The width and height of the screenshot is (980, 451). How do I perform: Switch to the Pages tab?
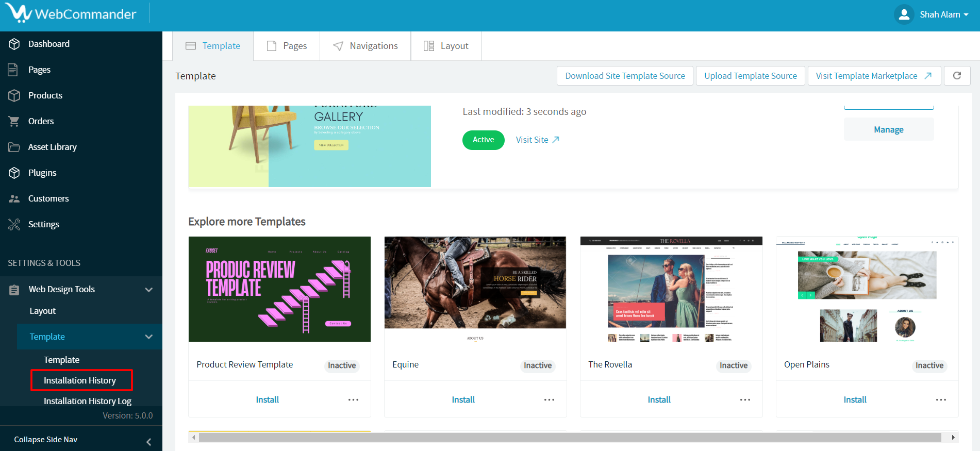pyautogui.click(x=287, y=46)
